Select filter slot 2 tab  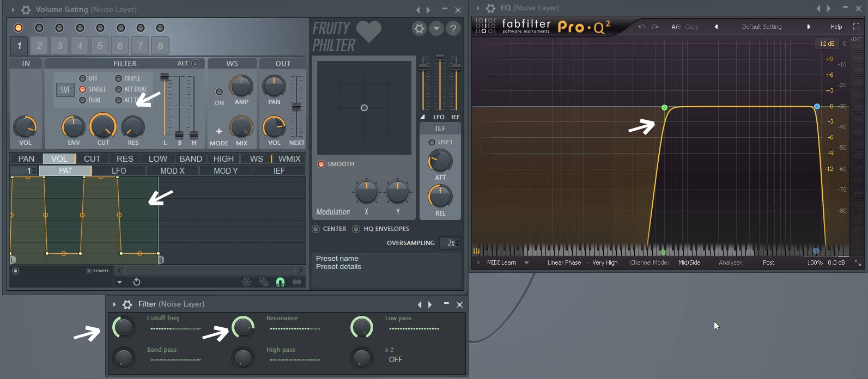[x=39, y=46]
